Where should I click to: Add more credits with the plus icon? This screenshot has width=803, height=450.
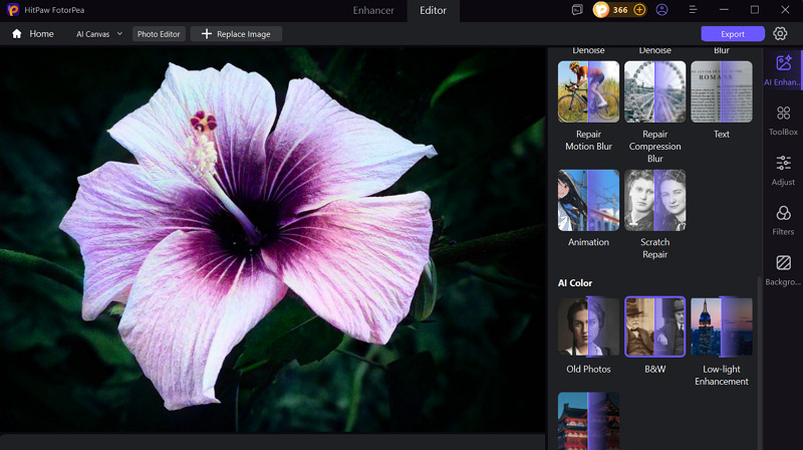pyautogui.click(x=640, y=10)
